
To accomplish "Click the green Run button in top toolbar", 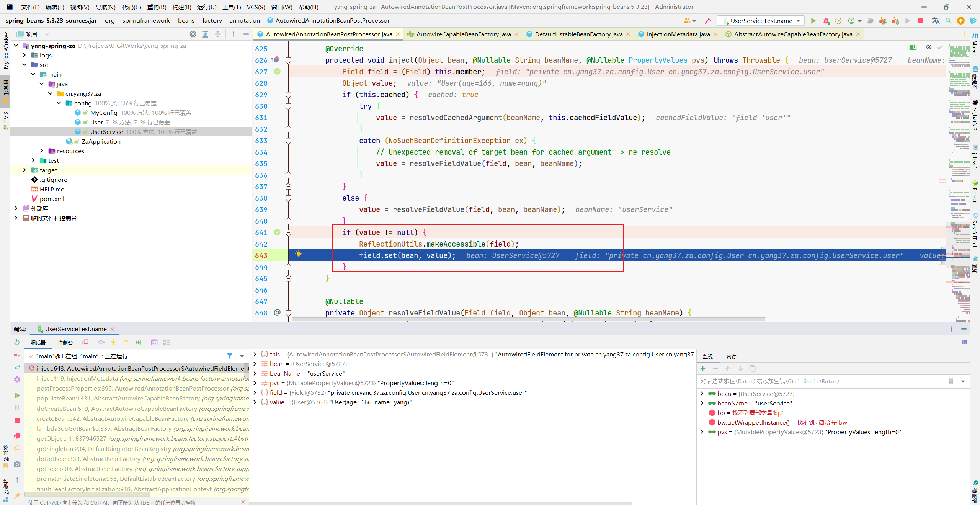I will 813,21.
